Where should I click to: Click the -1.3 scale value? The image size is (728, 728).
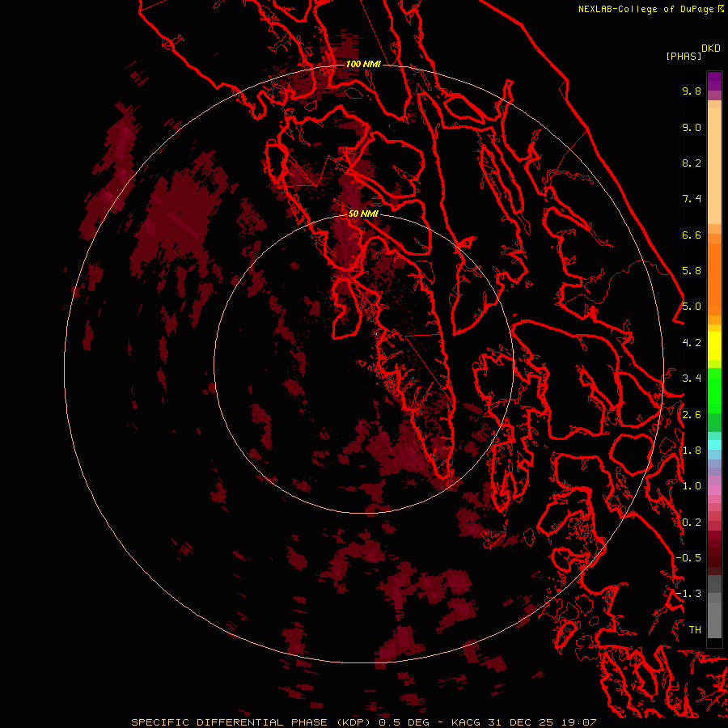coord(688,594)
